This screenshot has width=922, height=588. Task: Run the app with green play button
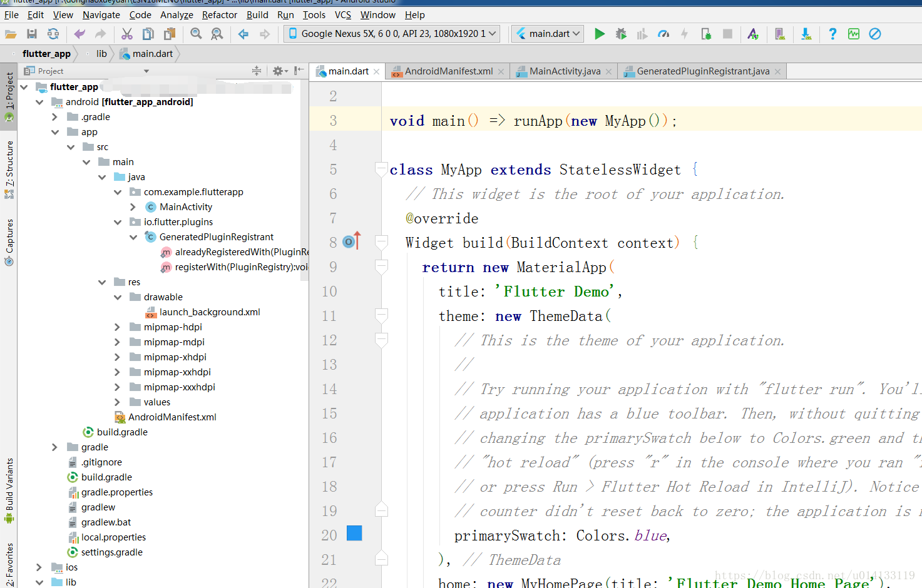click(600, 34)
